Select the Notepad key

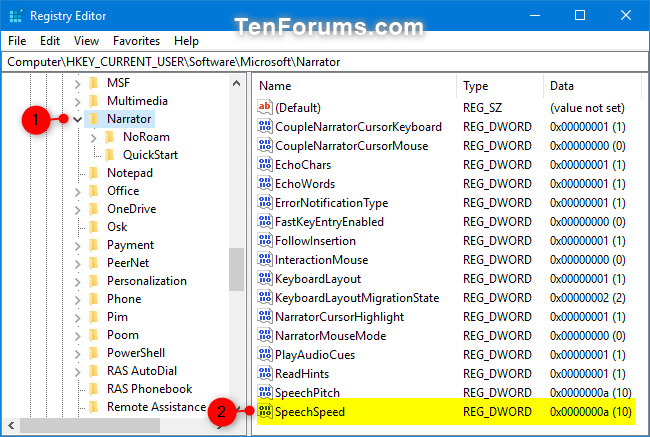(130, 173)
